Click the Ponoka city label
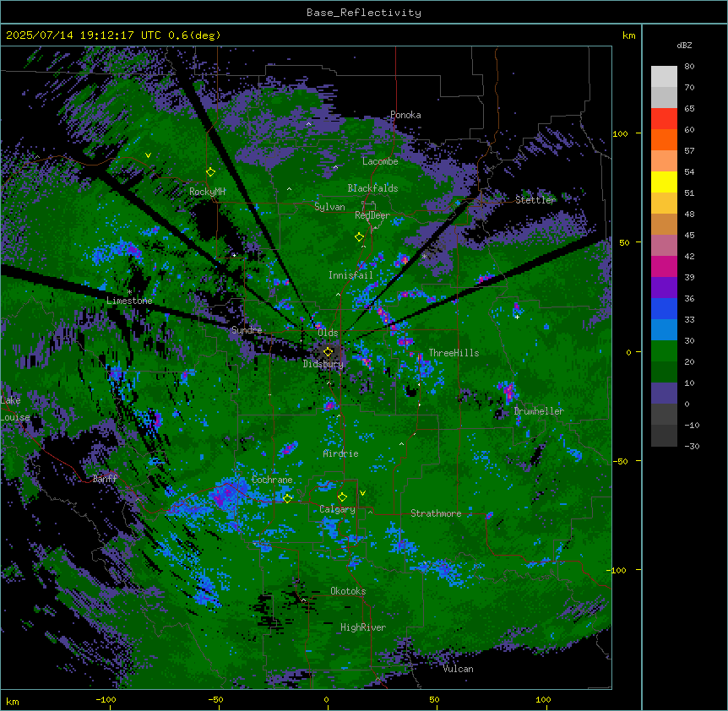 tap(405, 115)
